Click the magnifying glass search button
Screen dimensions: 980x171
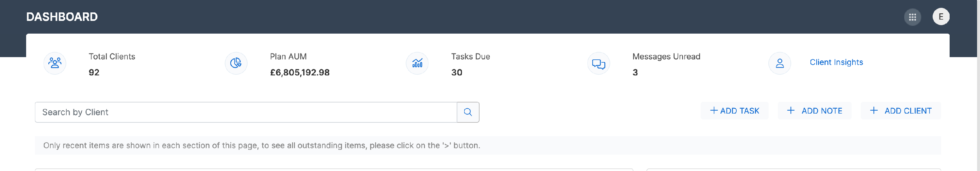pyautogui.click(x=468, y=112)
